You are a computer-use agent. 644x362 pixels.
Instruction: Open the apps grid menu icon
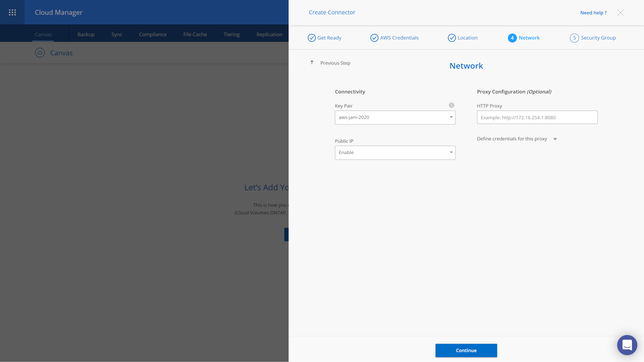tap(12, 12)
